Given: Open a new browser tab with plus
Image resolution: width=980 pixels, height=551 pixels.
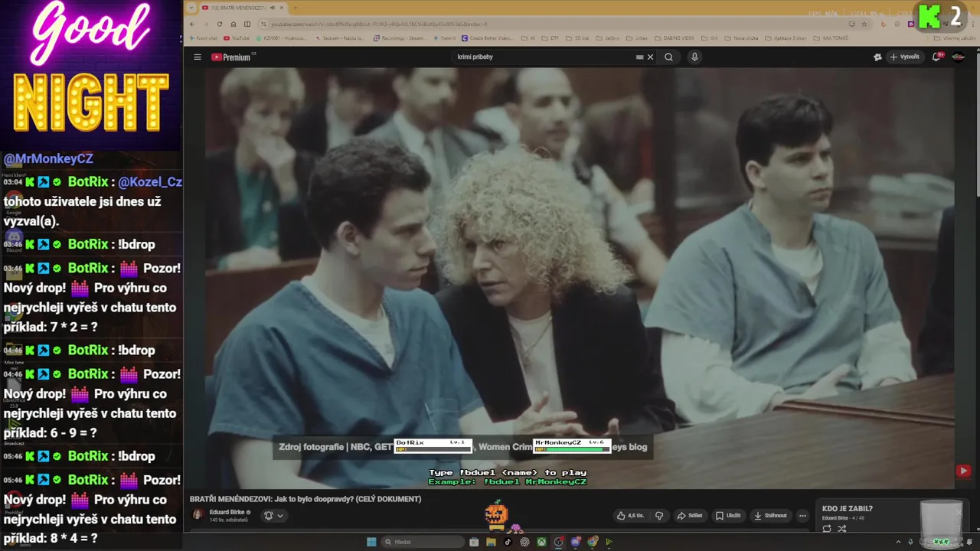Looking at the screenshot, I should (x=296, y=8).
